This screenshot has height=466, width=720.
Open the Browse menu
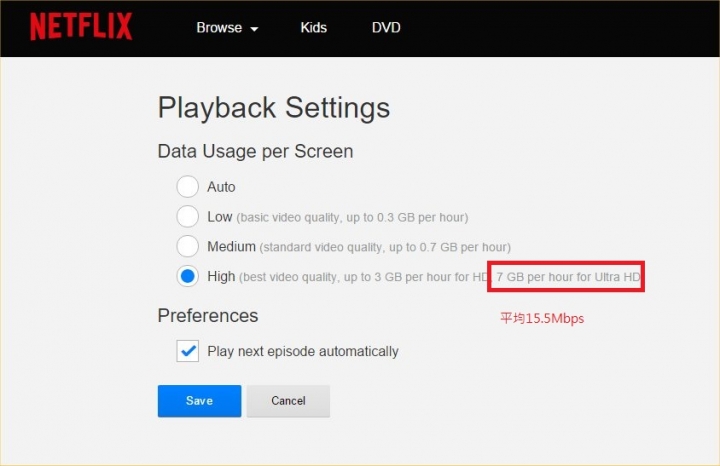[x=219, y=28]
